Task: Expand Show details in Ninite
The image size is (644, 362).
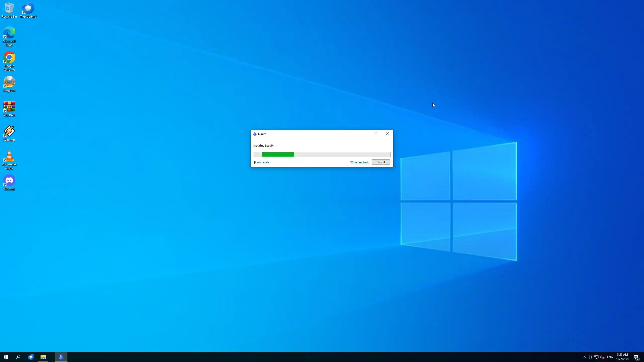Action: click(x=262, y=162)
